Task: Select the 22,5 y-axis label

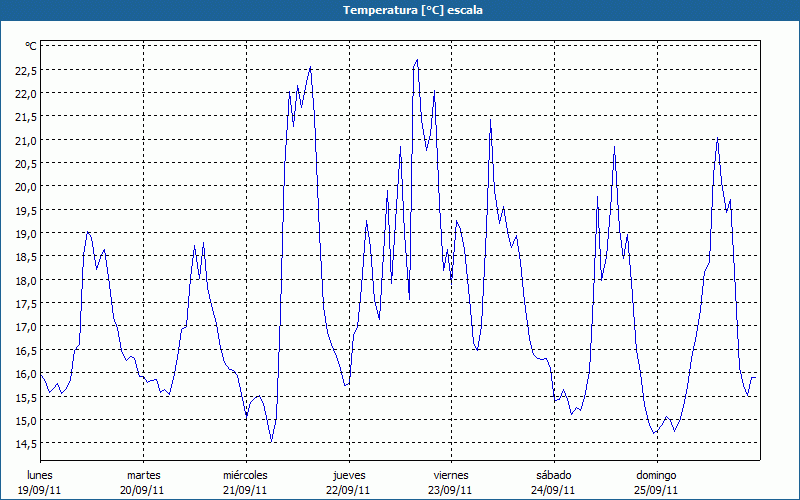Action: 26,70
